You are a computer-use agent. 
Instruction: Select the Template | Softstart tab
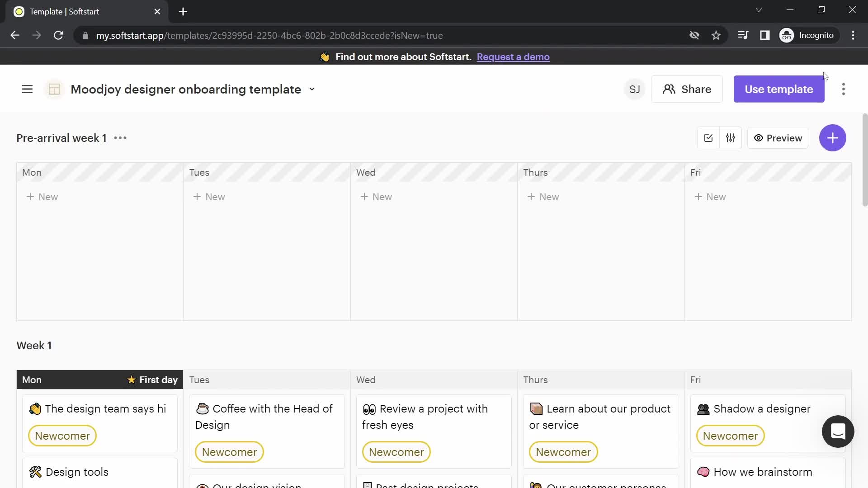(86, 12)
